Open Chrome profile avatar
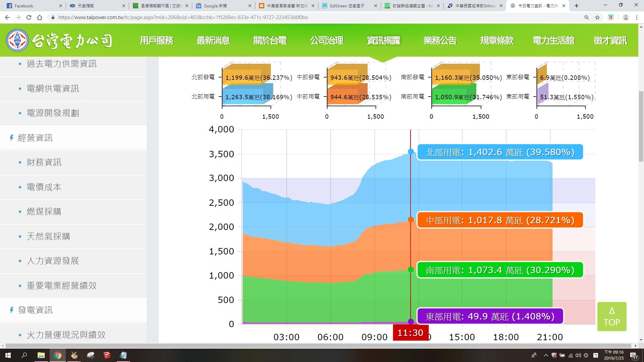This screenshot has width=644, height=362. [x=626, y=17]
